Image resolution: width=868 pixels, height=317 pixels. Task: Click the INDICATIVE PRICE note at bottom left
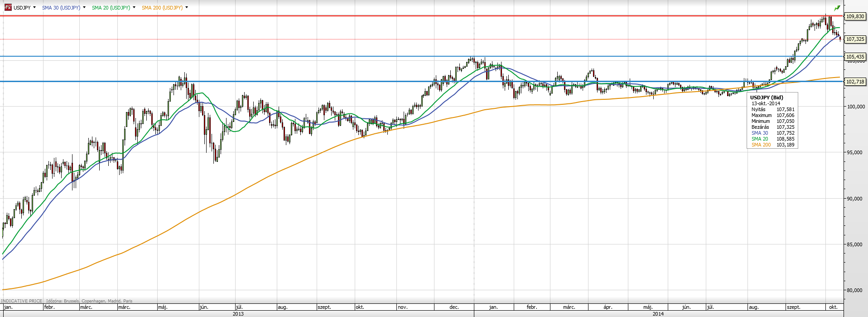(21, 301)
